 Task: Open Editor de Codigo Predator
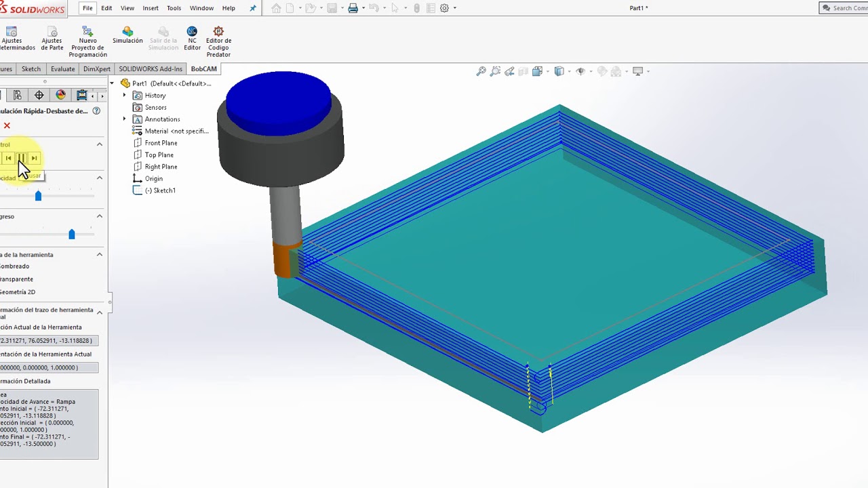click(x=218, y=42)
